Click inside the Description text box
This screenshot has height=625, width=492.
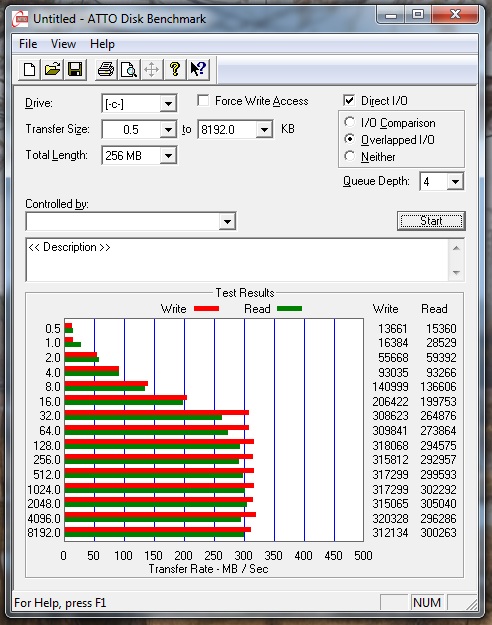[238, 260]
